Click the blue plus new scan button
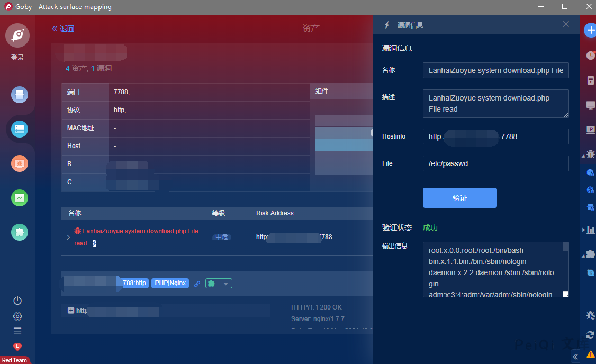 (590, 31)
